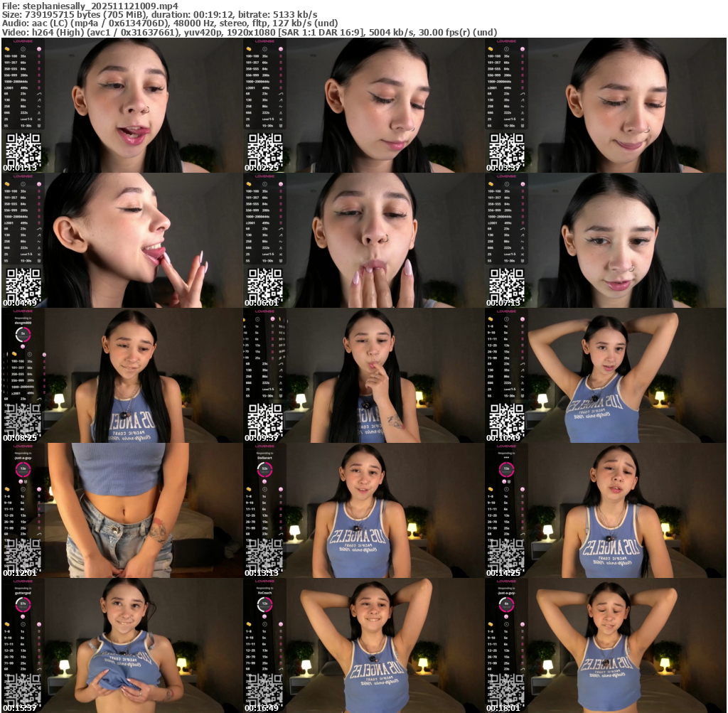Click the pink timer circle in the 00:15:37 frame
Viewport: 728px width, 713px height.
[23, 605]
